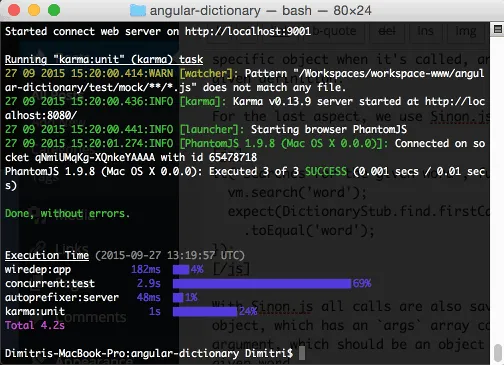Click the 'Running "karma:unit" (karma) task' heading
Image resolution: width=504 pixels, height=365 pixels.
pyautogui.click(x=104, y=59)
